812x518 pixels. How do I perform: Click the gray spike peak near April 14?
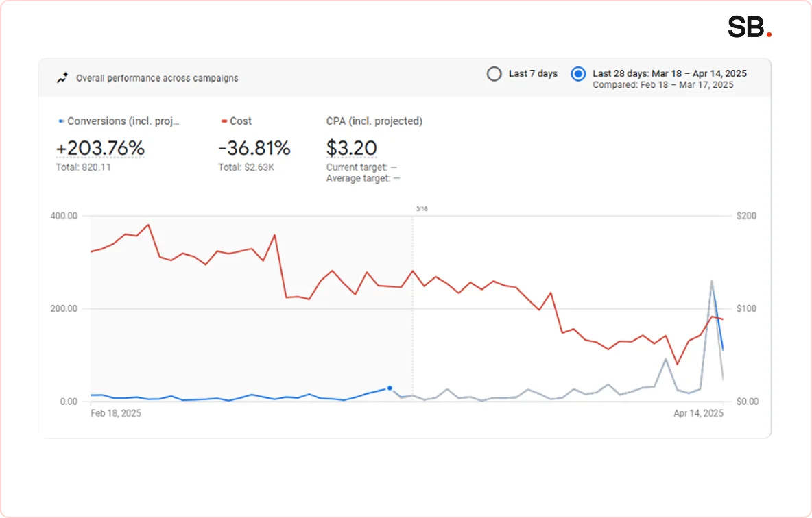(x=712, y=281)
